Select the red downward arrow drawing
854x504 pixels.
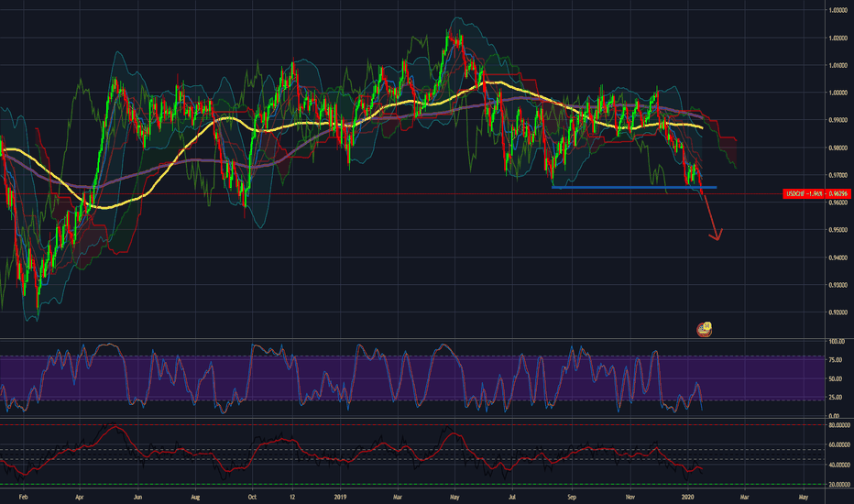point(709,214)
